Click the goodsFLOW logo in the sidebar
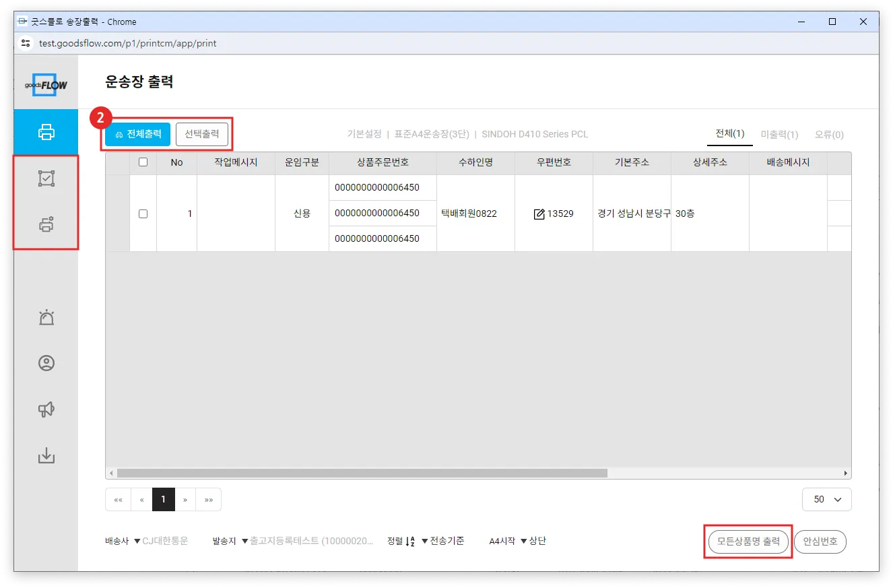The height and width of the screenshot is (588, 893). pos(46,85)
